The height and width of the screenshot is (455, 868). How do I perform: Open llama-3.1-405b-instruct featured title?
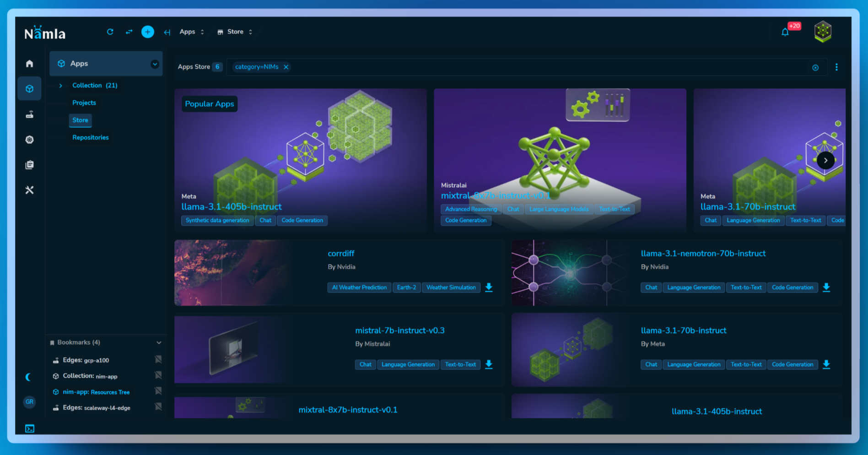232,207
